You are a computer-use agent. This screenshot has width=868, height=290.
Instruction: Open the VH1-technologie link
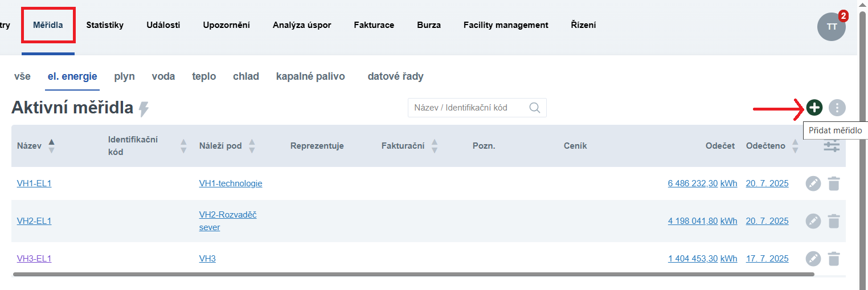click(x=230, y=183)
